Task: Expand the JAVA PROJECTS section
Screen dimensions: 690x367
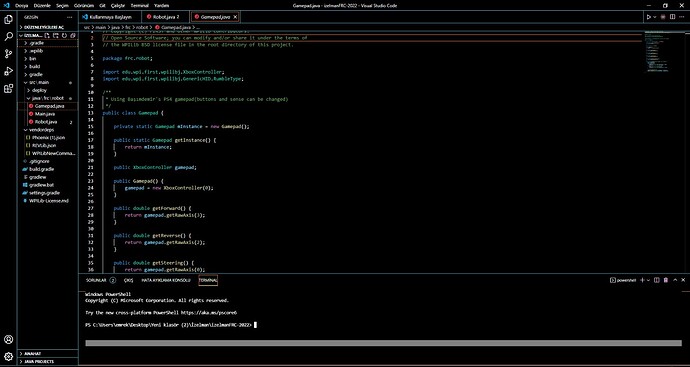Action: [48, 361]
